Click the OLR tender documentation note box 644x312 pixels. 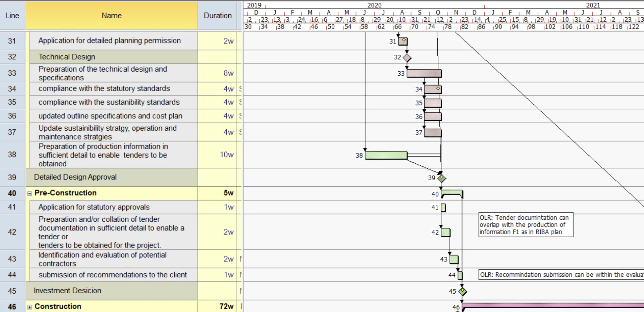tap(525, 225)
